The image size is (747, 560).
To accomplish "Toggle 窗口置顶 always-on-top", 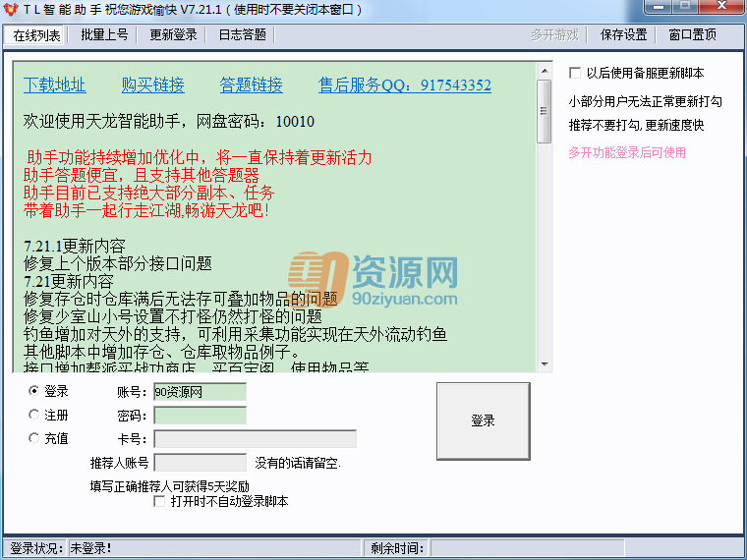I will 692,34.
